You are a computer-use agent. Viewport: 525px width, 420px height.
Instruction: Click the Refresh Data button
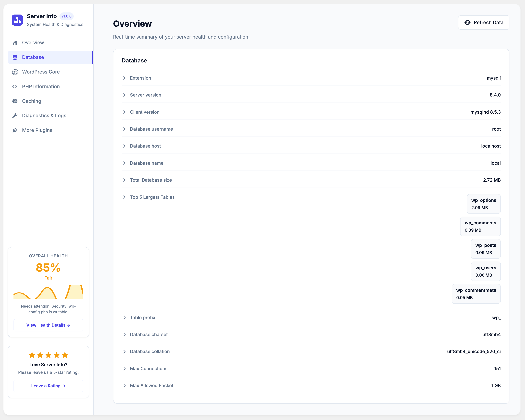(484, 22)
